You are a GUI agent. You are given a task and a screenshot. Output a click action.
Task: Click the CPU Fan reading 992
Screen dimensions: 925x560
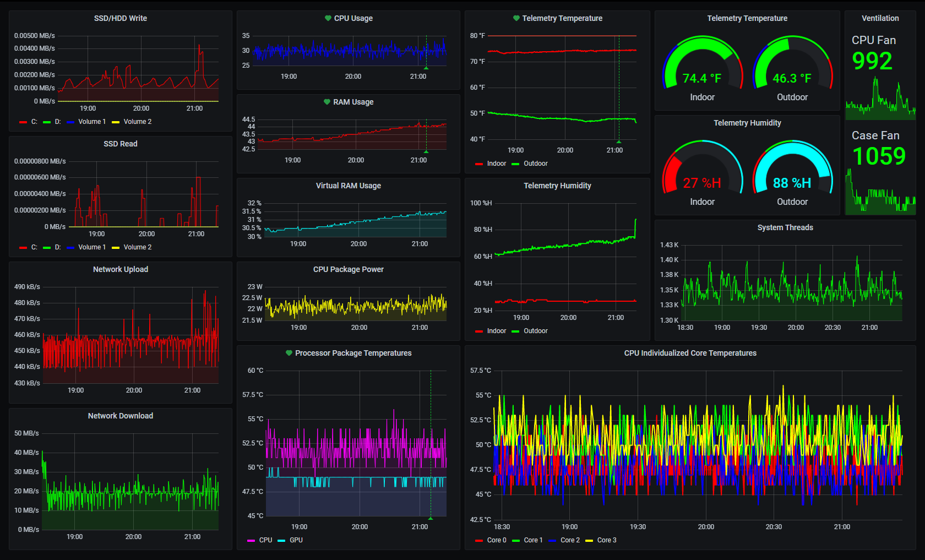(x=872, y=61)
